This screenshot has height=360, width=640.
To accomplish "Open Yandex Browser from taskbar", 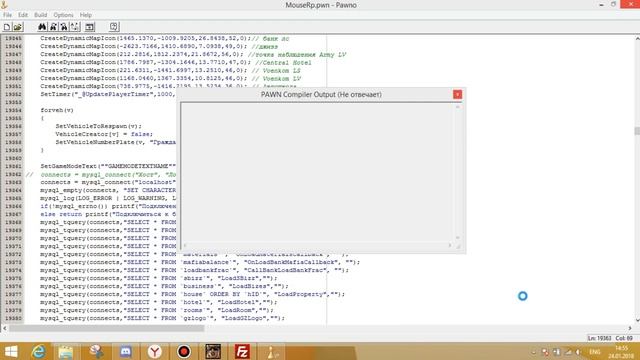I will [x=155, y=351].
